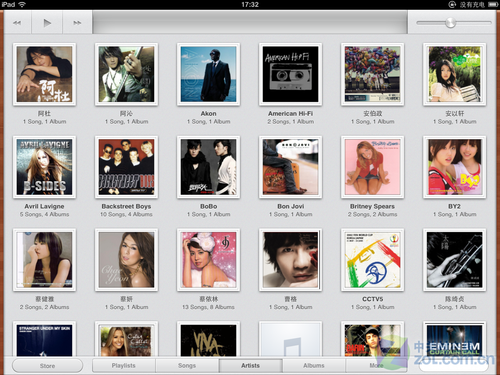Open the BY2 album cover
The width and height of the screenshot is (500, 375).
pyautogui.click(x=454, y=167)
